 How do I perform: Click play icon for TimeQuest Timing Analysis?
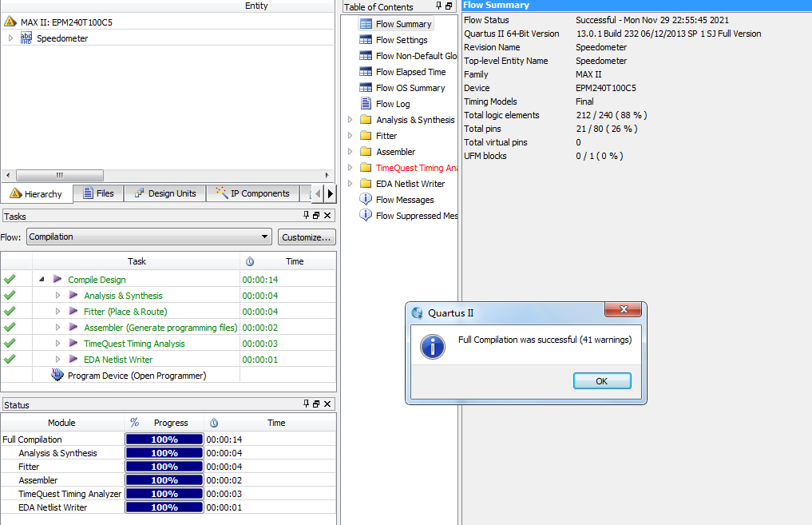[73, 344]
